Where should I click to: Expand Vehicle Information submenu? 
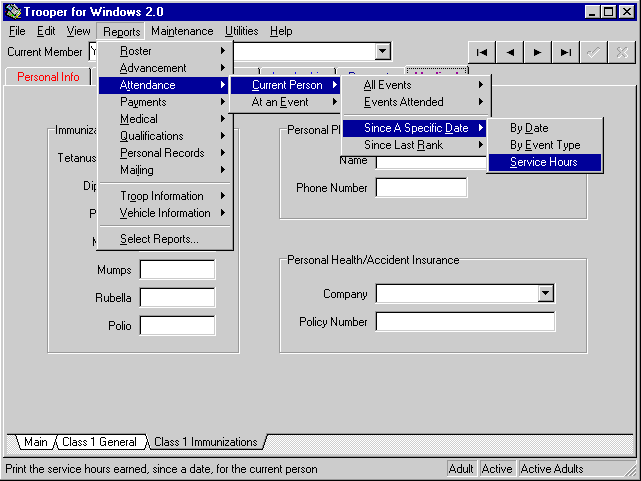(x=166, y=213)
